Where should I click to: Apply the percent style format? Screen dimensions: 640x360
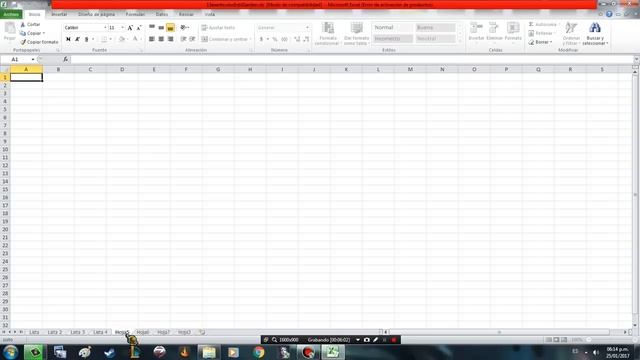275,39
